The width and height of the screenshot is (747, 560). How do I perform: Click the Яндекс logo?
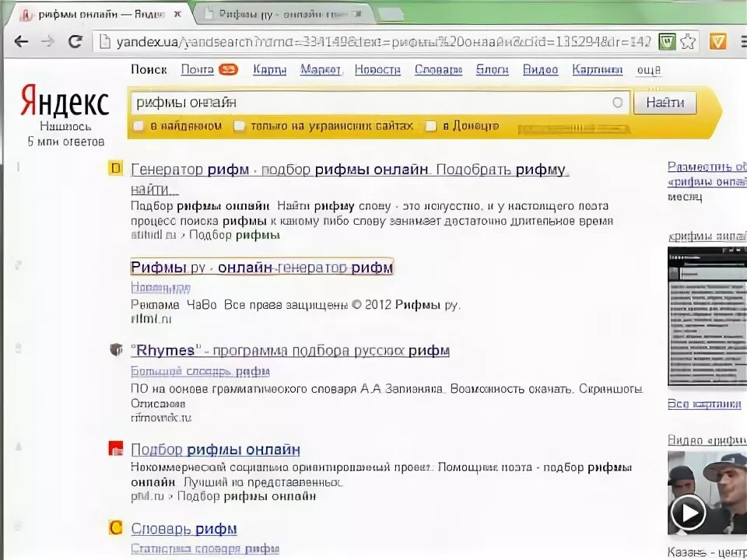(65, 101)
